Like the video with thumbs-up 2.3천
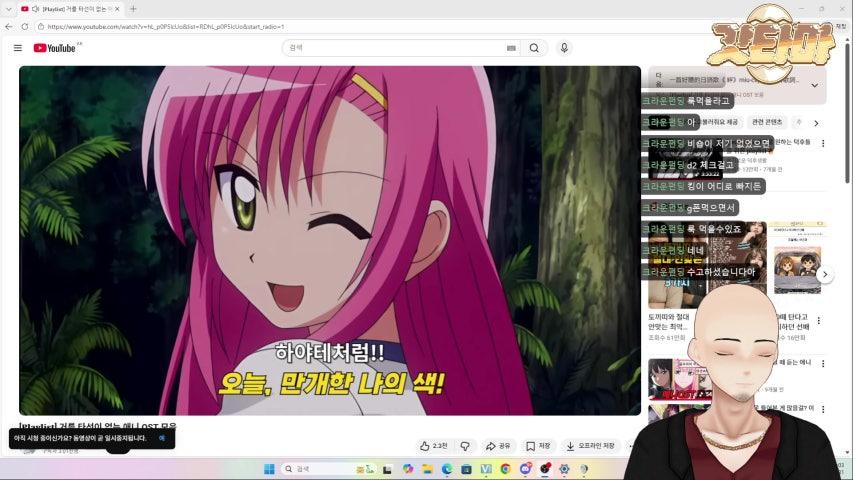Screen dimensions: 853x480 click(x=434, y=446)
